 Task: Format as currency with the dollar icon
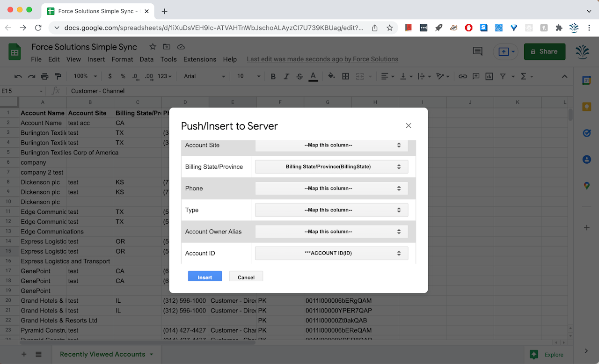click(110, 76)
